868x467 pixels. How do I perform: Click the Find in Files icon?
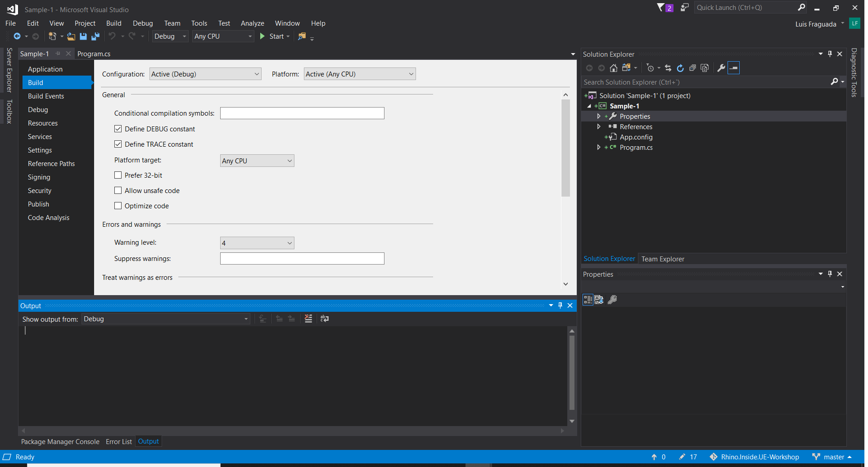click(x=302, y=36)
